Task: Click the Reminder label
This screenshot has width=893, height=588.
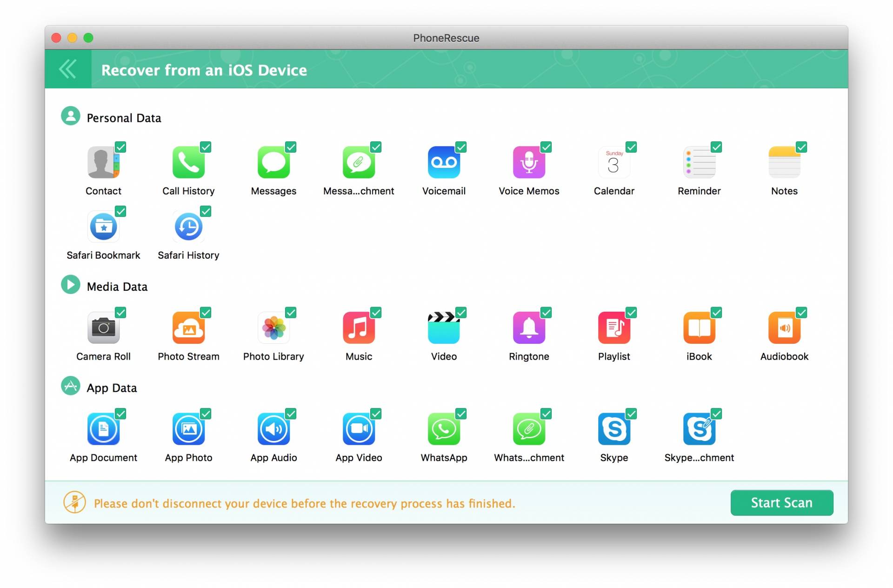Action: click(699, 191)
